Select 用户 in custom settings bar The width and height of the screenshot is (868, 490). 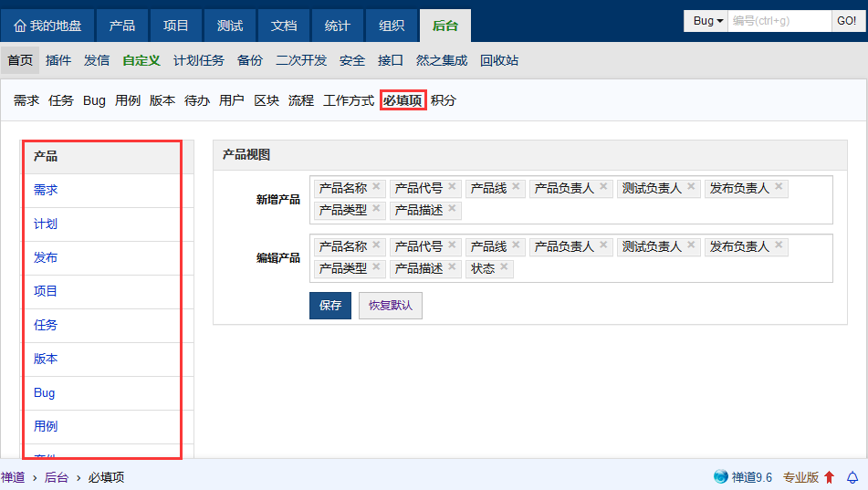[x=232, y=100]
